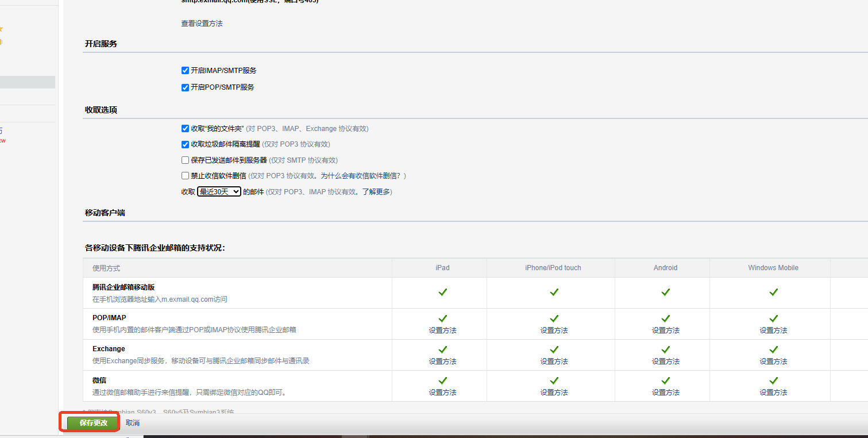Toggle 收取垃圾邮件隔离提醒 checkbox
Image resolution: width=868 pixels, height=438 pixels.
pyautogui.click(x=185, y=144)
